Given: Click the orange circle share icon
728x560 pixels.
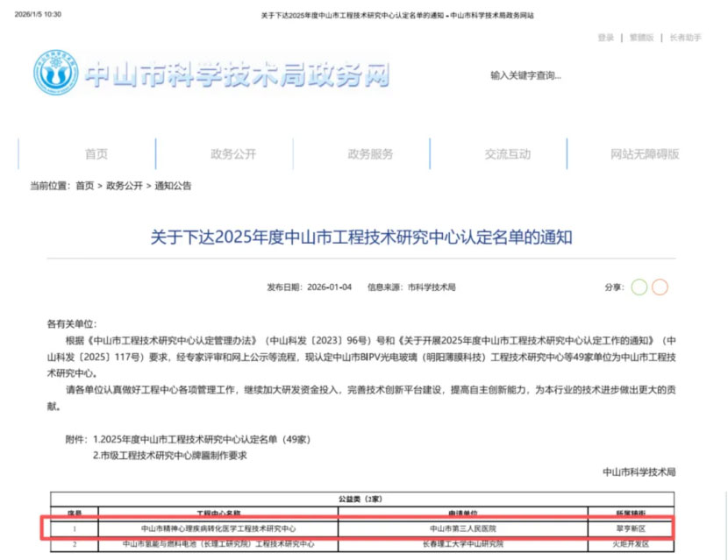Looking at the screenshot, I should point(660,287).
